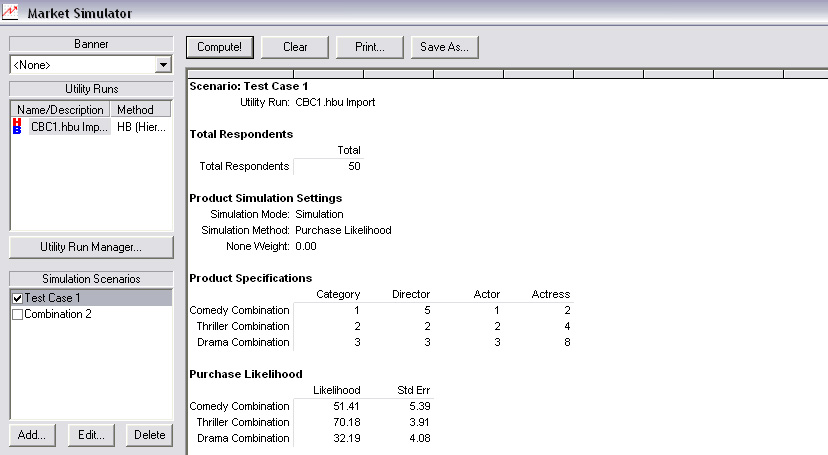828x455 pixels.
Task: Click the HB icon beside CBC1.hbu Import
Action: click(17, 126)
